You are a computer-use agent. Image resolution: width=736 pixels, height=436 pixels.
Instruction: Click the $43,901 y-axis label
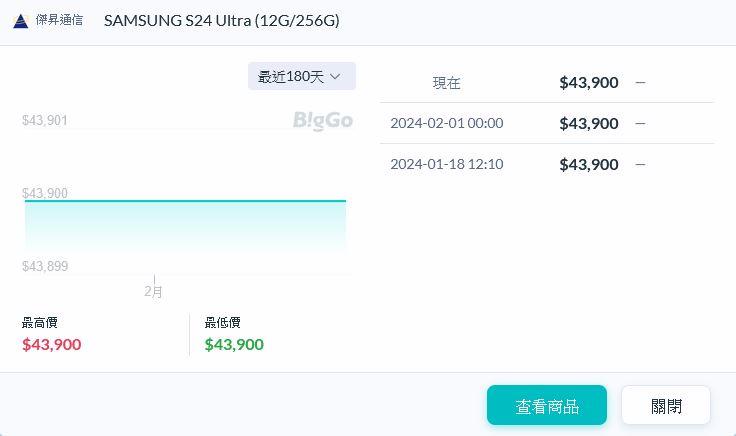point(45,121)
